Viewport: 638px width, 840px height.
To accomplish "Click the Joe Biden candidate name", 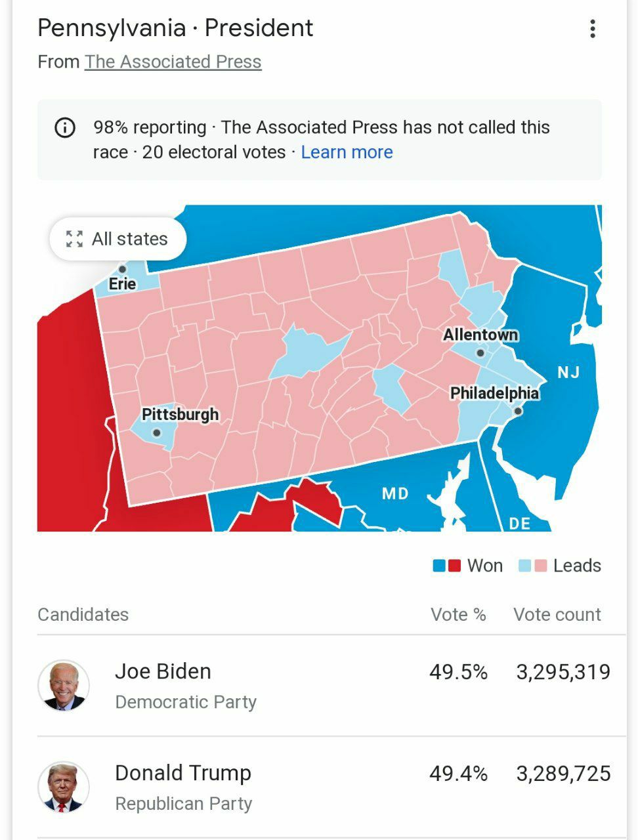I will pyautogui.click(x=163, y=671).
